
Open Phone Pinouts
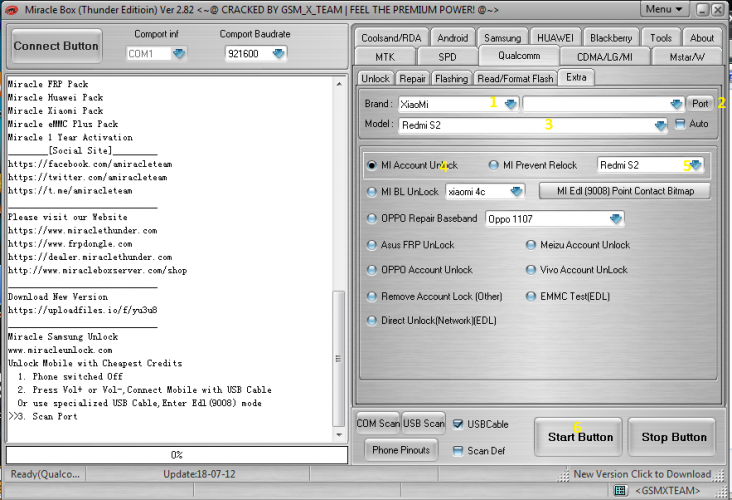point(401,450)
